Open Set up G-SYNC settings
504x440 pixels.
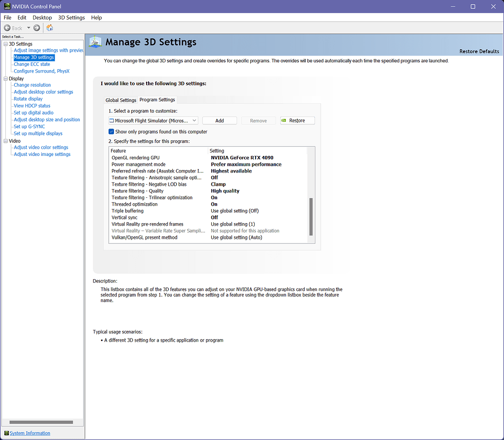tap(30, 126)
